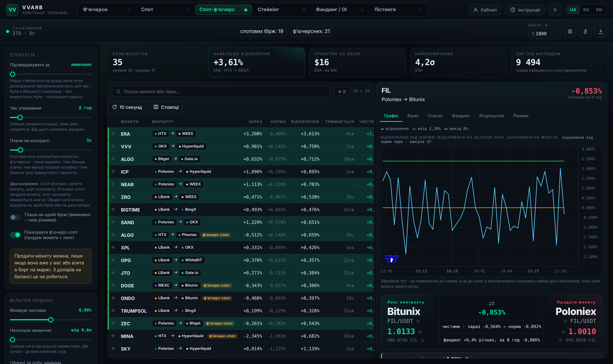Copy the 999,0010 FIL amount
Viewport: 613px width, 364px height.
[561, 340]
